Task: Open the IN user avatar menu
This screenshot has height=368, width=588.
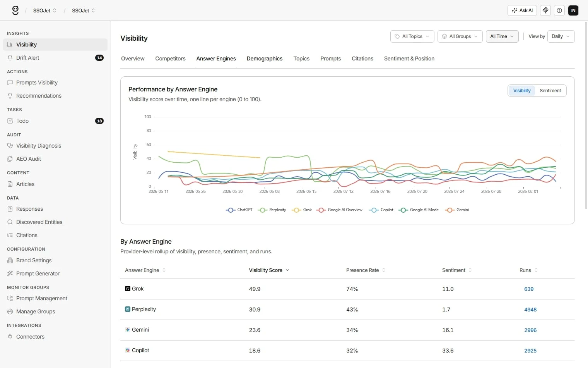Action: (573, 10)
